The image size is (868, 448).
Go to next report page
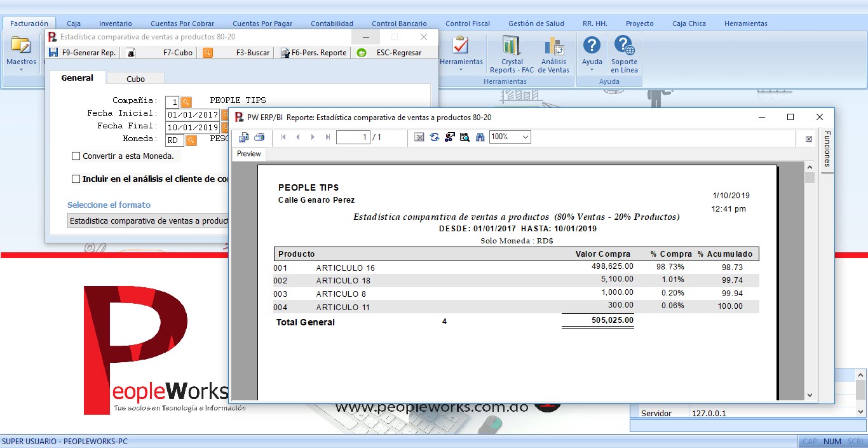coord(313,137)
